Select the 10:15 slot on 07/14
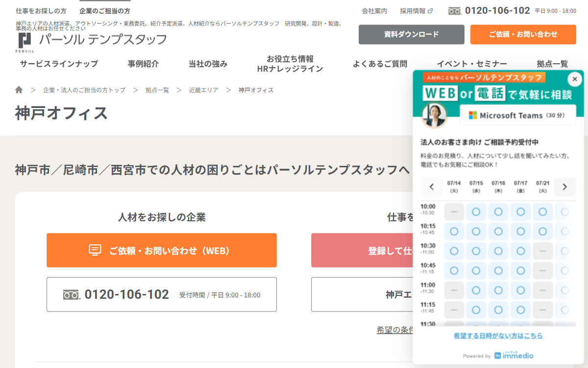588x368 pixels. click(x=454, y=231)
